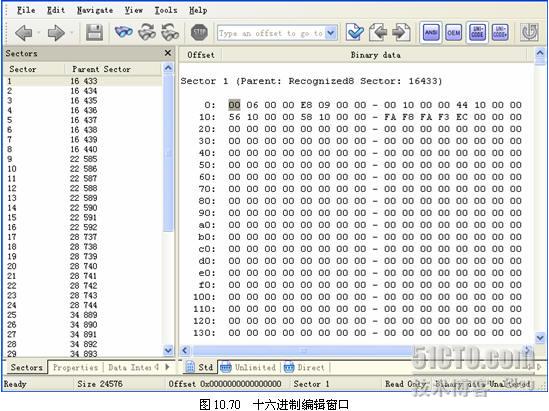Click the checkmark document icon
The height and width of the screenshot is (411, 549).
(x=354, y=33)
